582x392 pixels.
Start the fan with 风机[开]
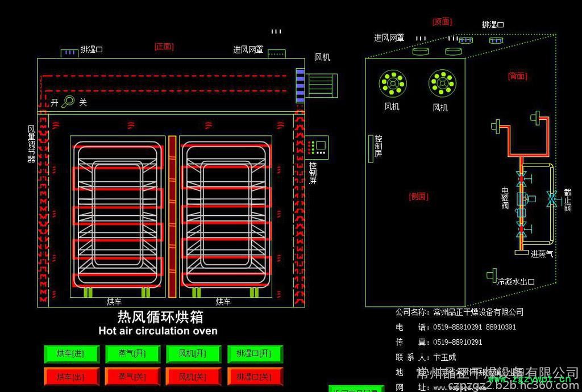[193, 354]
